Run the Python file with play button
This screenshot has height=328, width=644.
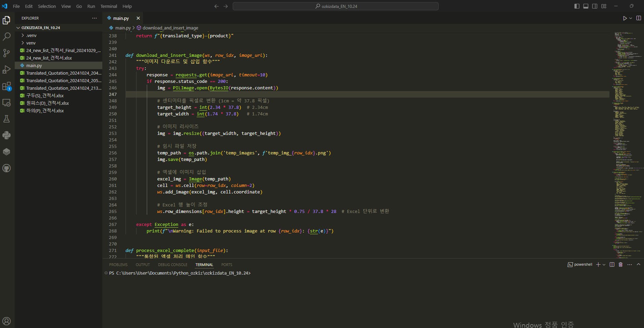coord(624,18)
